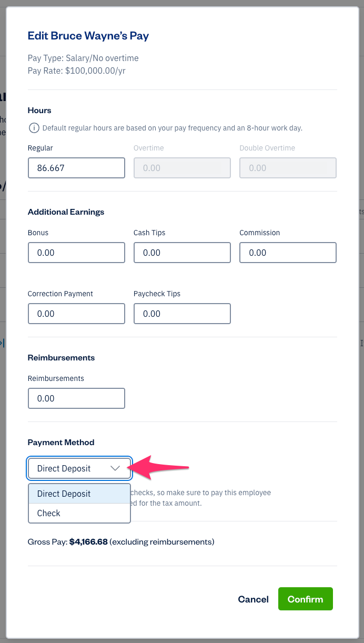
Task: Click the Pay Type Salary/No overtime text
Action: (83, 58)
